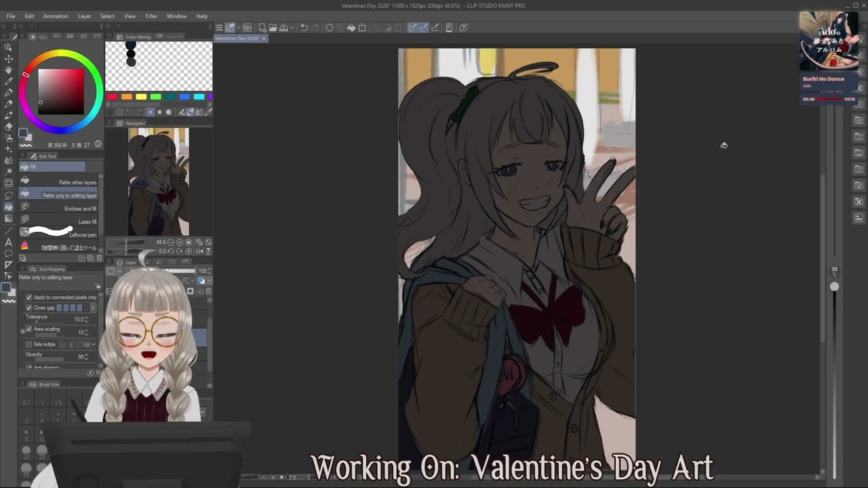Expand Close gap options arrow
Viewport: 868px width, 488px height.
93,308
